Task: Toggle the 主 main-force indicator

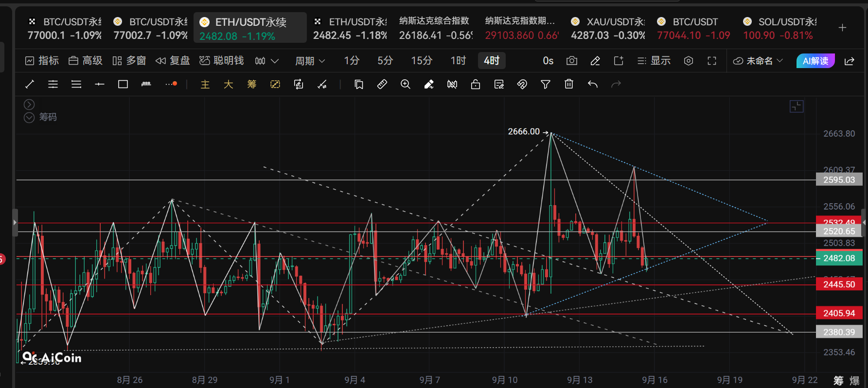Action: point(205,84)
